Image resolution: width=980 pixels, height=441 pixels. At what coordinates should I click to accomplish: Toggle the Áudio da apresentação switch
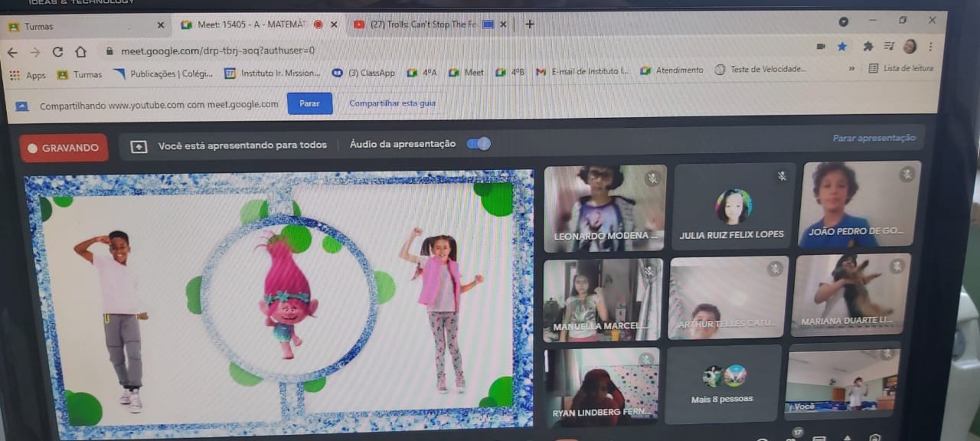coord(479,144)
